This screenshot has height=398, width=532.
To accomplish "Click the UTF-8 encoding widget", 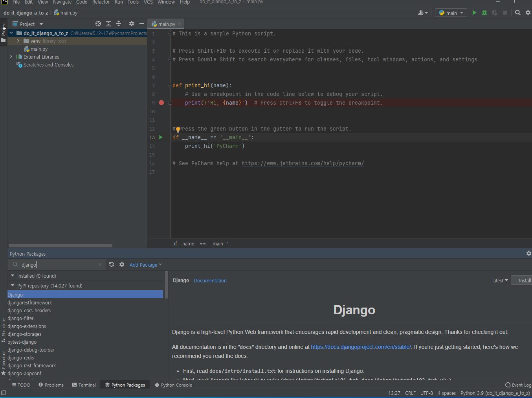I will coord(427,393).
